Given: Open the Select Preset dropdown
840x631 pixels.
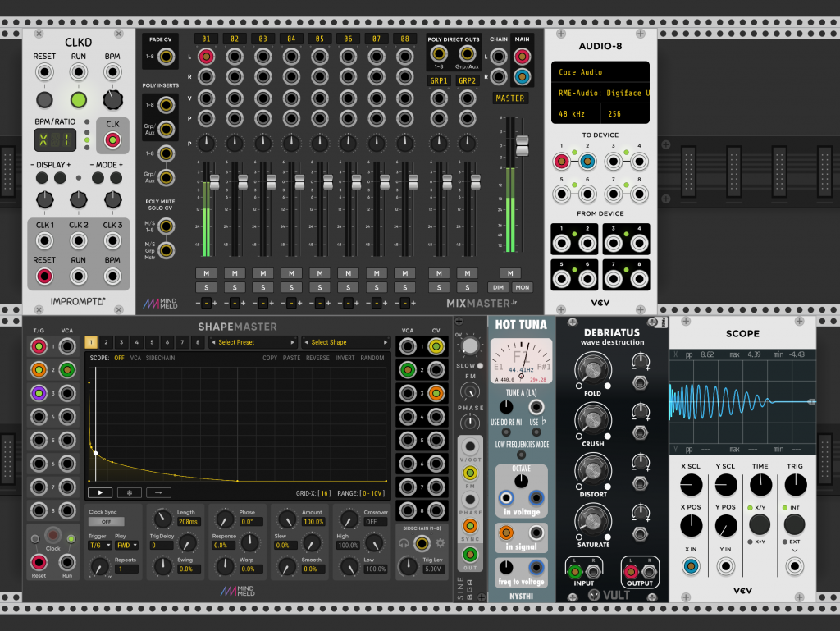Looking at the screenshot, I should (253, 342).
